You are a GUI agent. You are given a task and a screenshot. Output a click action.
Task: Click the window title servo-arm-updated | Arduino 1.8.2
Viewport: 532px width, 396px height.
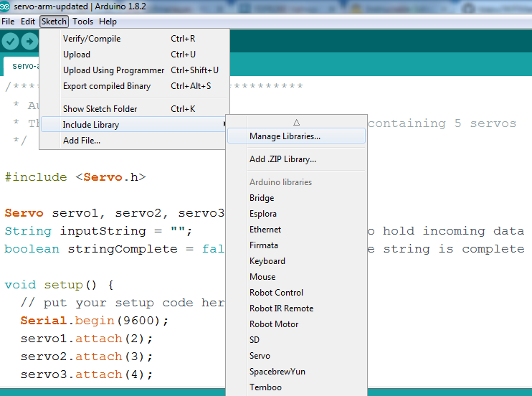(x=80, y=6)
